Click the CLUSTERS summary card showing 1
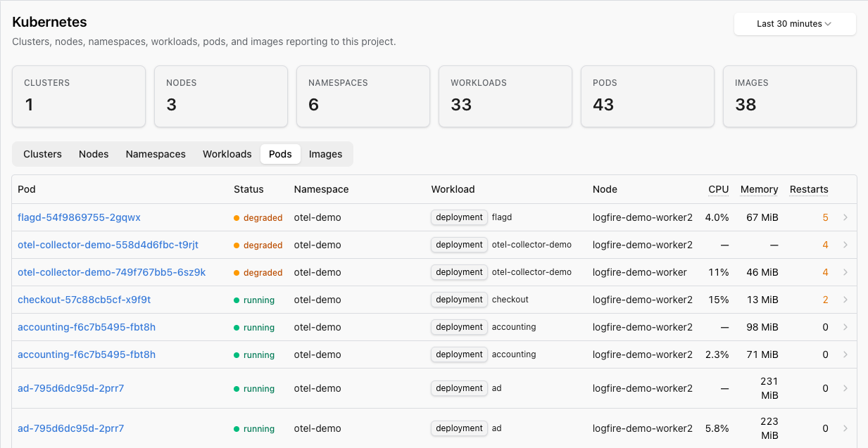This screenshot has width=868, height=448. pos(79,96)
